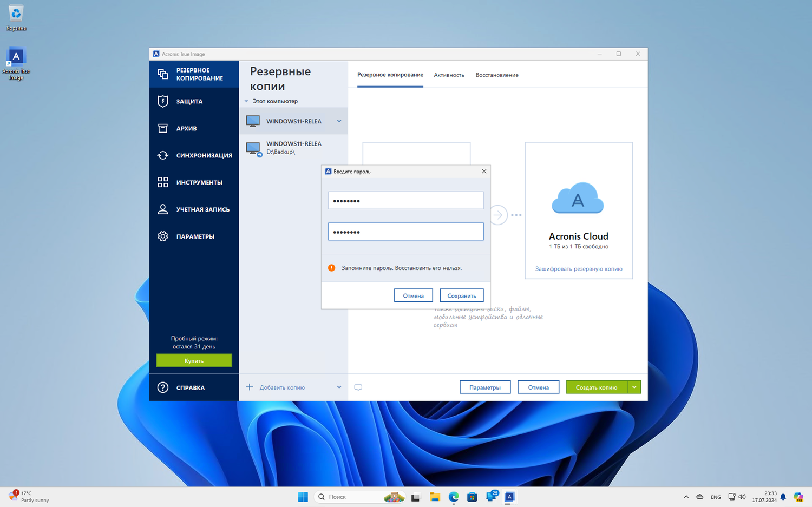Open the Windows Start menu

click(303, 497)
